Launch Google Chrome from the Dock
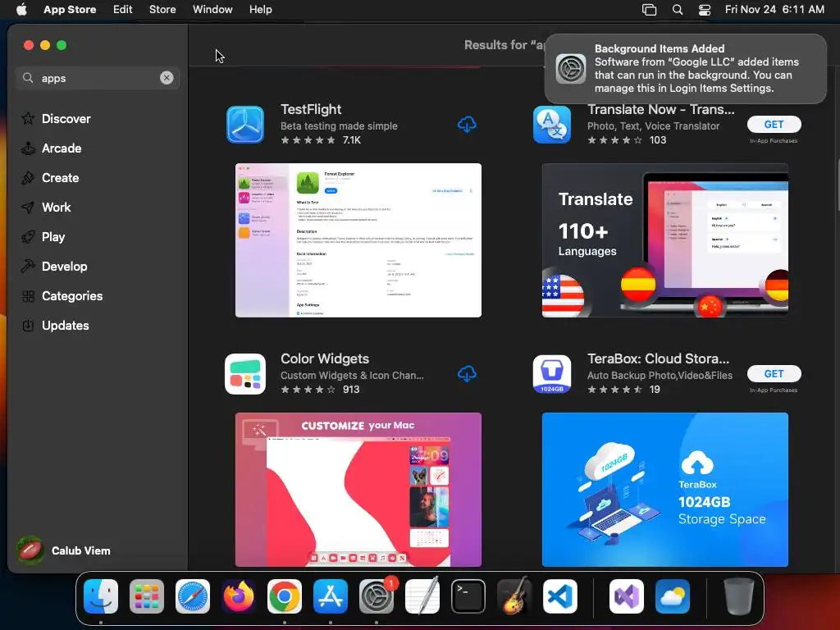 [x=285, y=596]
